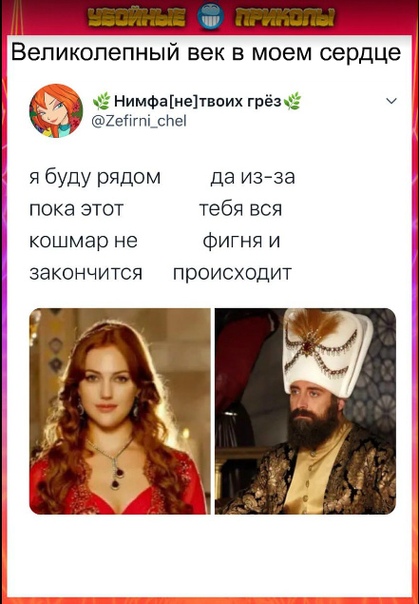Click the leaf emoji after the username
The height and width of the screenshot is (604, 419).
pos(293,102)
